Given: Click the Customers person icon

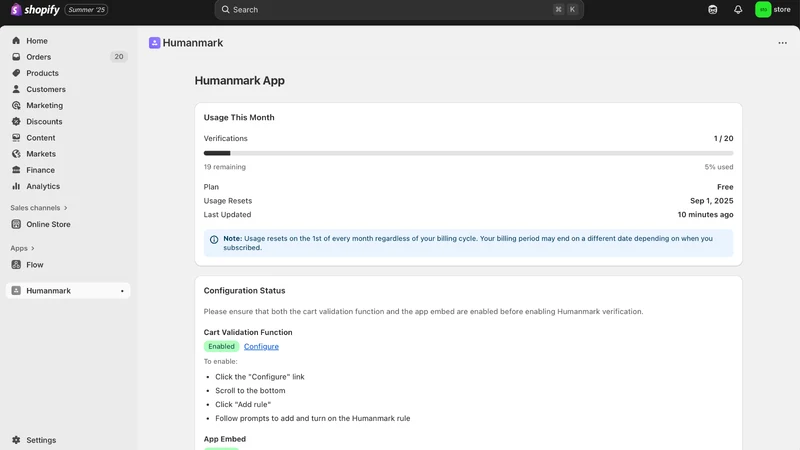Looking at the screenshot, I should click(16, 89).
